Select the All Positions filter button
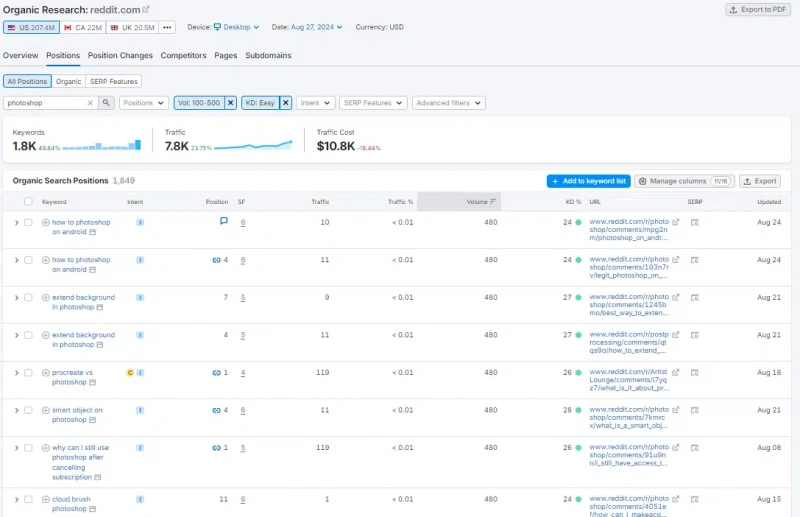 pyautogui.click(x=27, y=81)
